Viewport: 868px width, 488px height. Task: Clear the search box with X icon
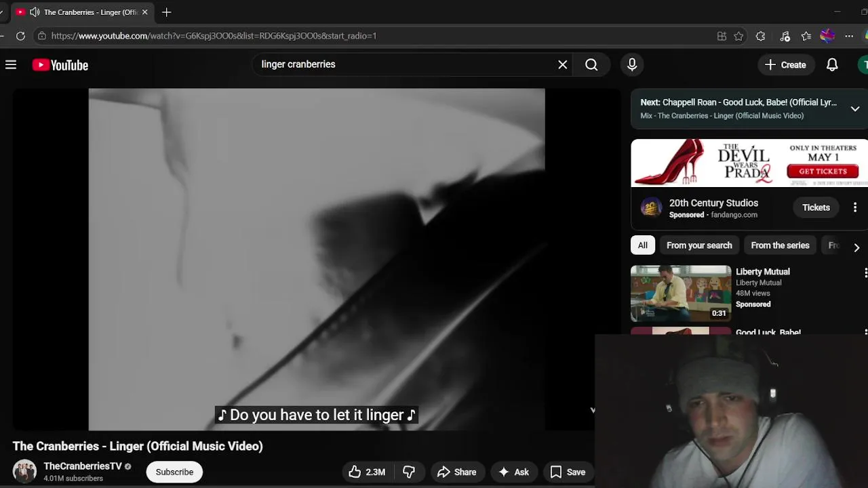click(x=562, y=64)
